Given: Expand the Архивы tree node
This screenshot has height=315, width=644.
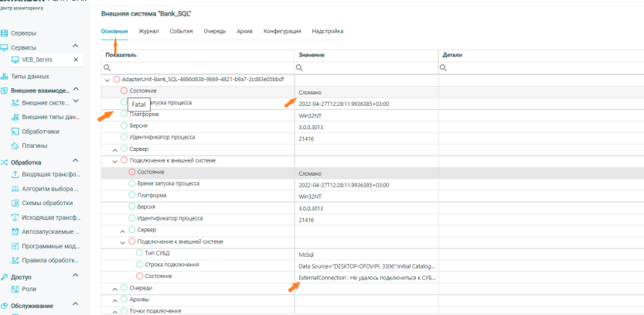Looking at the screenshot, I should point(115,300).
